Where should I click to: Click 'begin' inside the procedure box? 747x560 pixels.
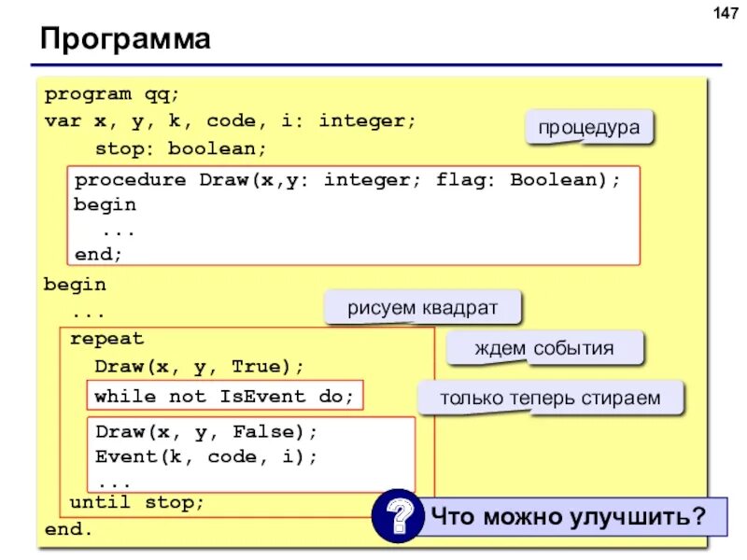coord(105,205)
